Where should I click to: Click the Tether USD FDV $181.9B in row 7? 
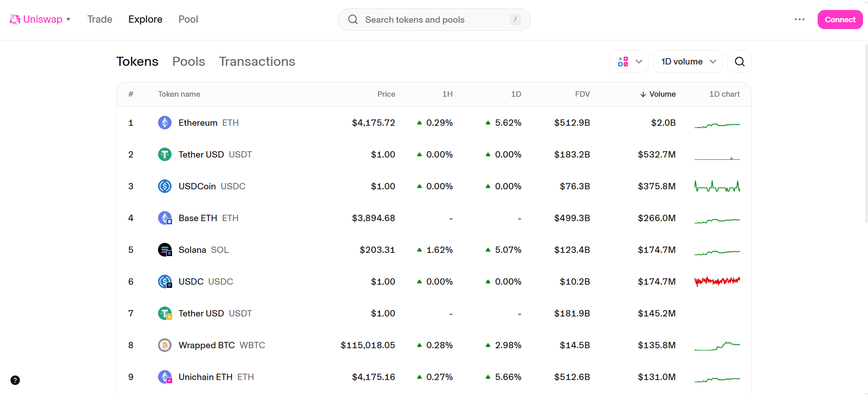(572, 313)
